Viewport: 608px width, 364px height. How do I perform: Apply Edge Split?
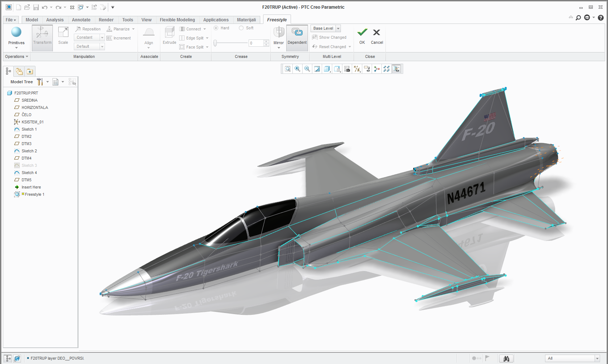(191, 38)
